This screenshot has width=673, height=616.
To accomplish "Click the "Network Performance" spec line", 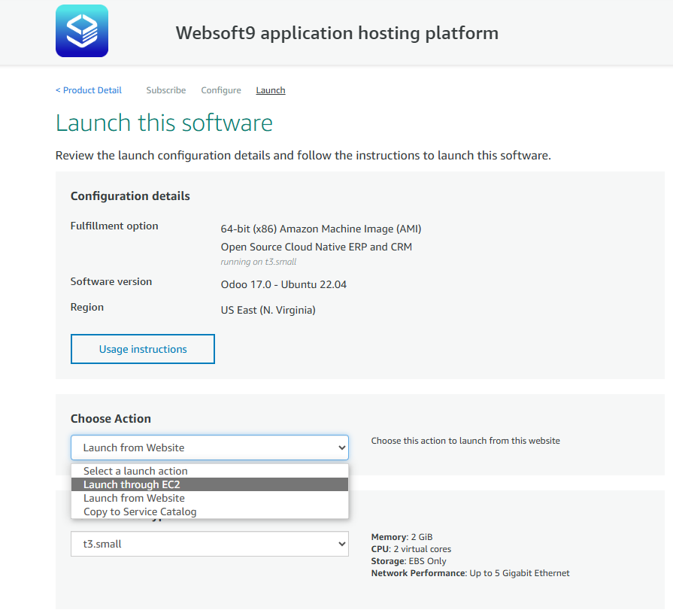I will (x=470, y=573).
